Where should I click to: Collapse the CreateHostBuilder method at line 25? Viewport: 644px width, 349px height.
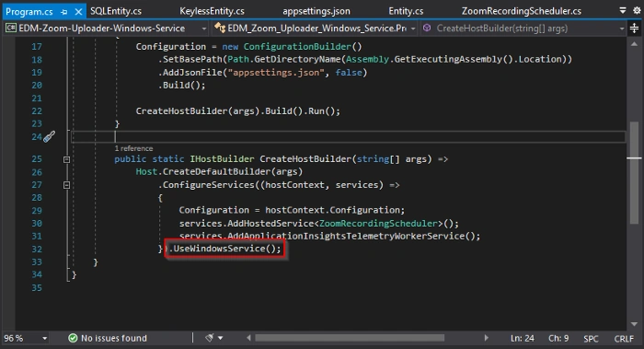(x=66, y=159)
